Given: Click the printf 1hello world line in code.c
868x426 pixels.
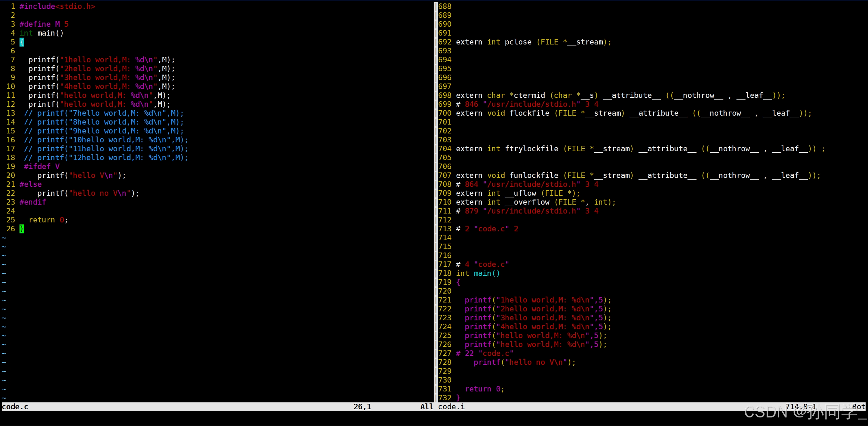Looking at the screenshot, I should 101,60.
